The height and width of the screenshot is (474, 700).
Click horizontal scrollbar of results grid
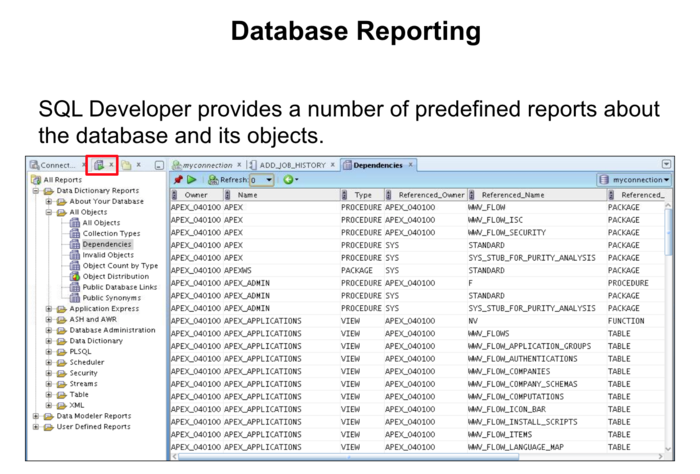[x=348, y=457]
